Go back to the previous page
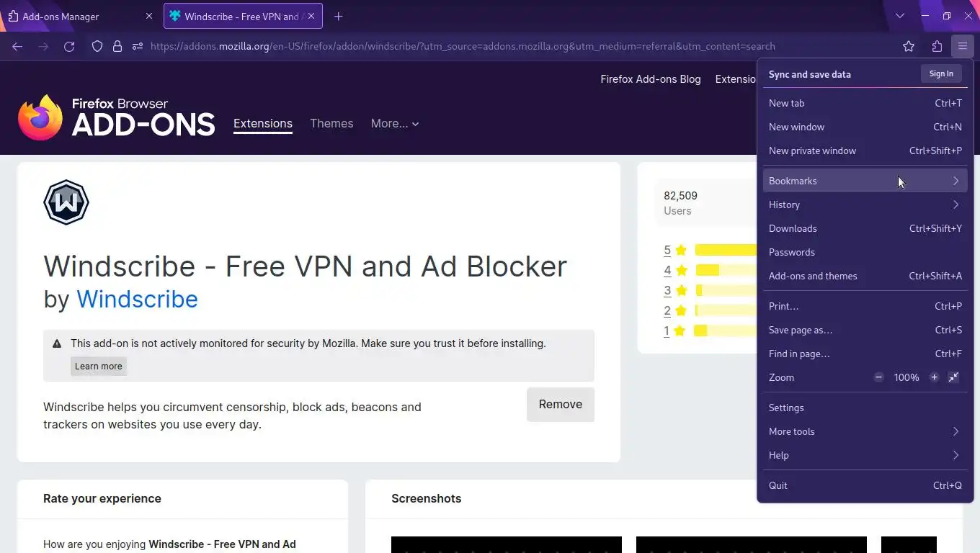 pos(17,46)
